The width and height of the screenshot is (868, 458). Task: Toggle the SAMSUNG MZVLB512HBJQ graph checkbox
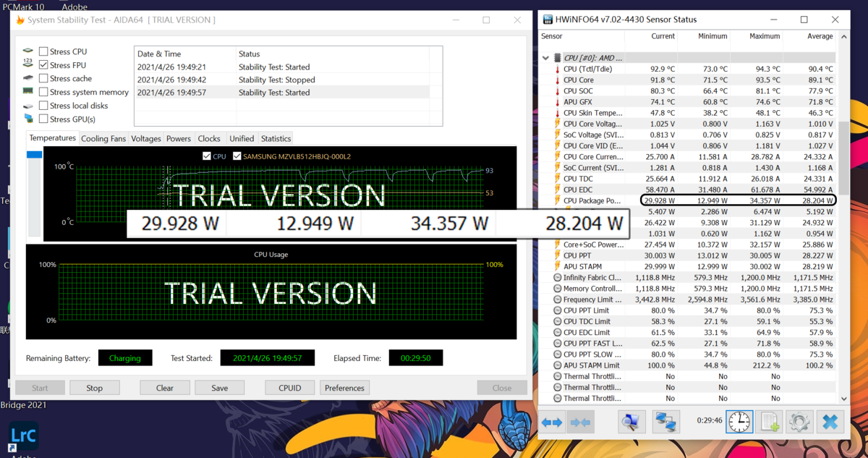tap(237, 156)
